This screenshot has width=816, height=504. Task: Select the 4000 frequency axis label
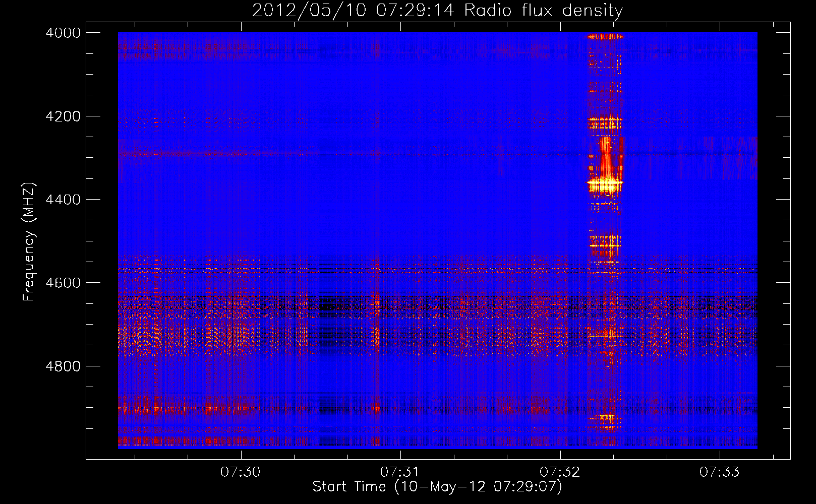(x=63, y=33)
